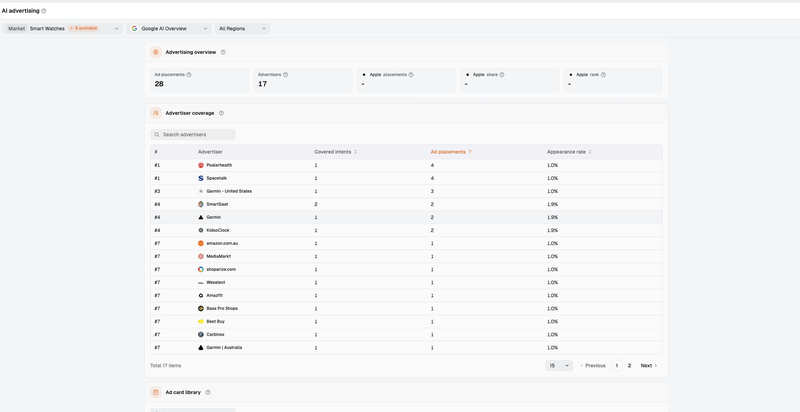
Task: Open the Market Smart Watches dropdown
Action: pos(62,29)
